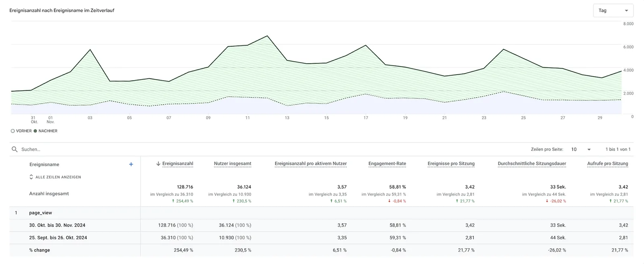Click the chart x-axis label 11
This screenshot has width=644, height=264.
(248, 118)
